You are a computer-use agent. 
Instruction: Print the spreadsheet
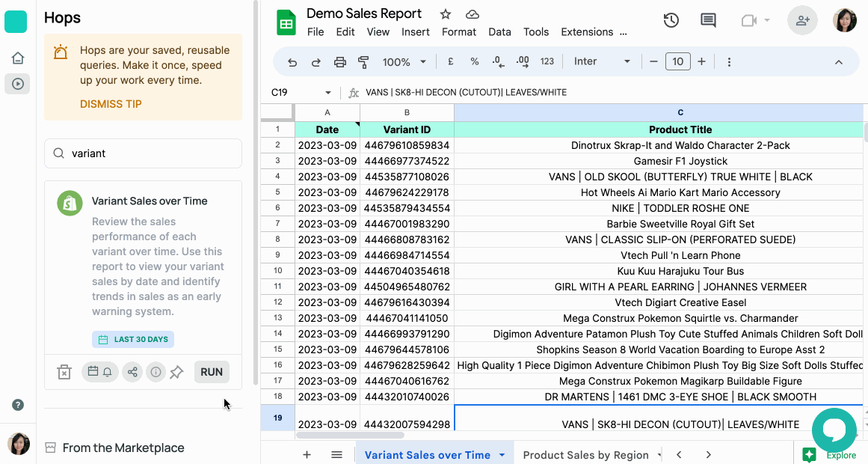coord(340,62)
